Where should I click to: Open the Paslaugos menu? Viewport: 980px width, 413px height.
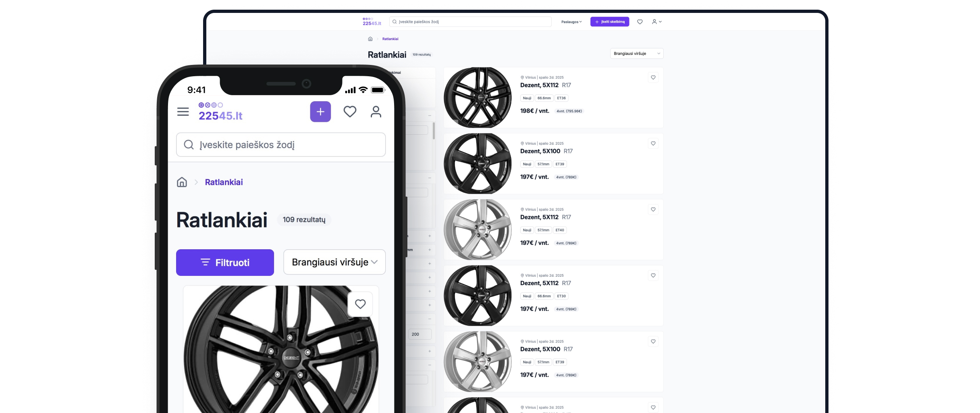(571, 22)
